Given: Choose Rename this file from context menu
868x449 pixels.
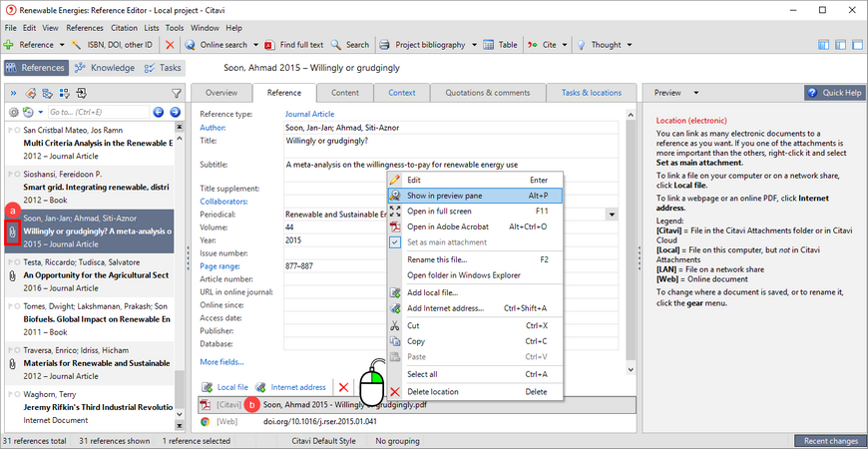Looking at the screenshot, I should 475,259.
